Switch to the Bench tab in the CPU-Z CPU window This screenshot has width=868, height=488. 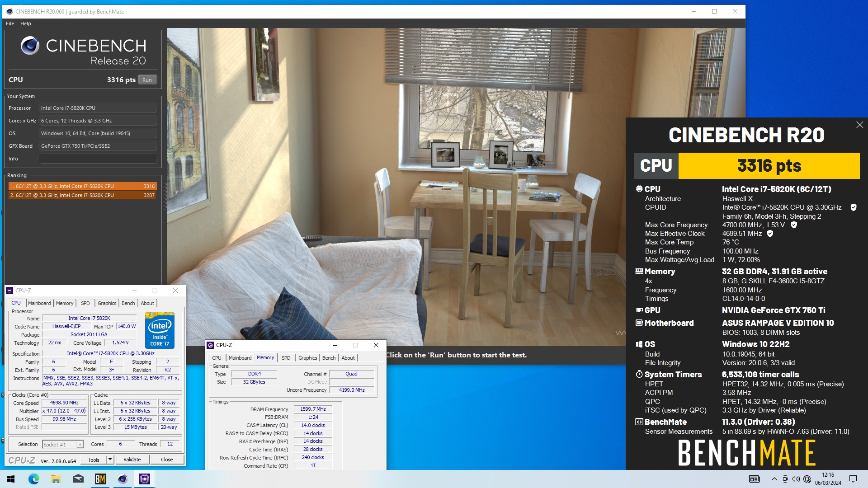pos(128,303)
